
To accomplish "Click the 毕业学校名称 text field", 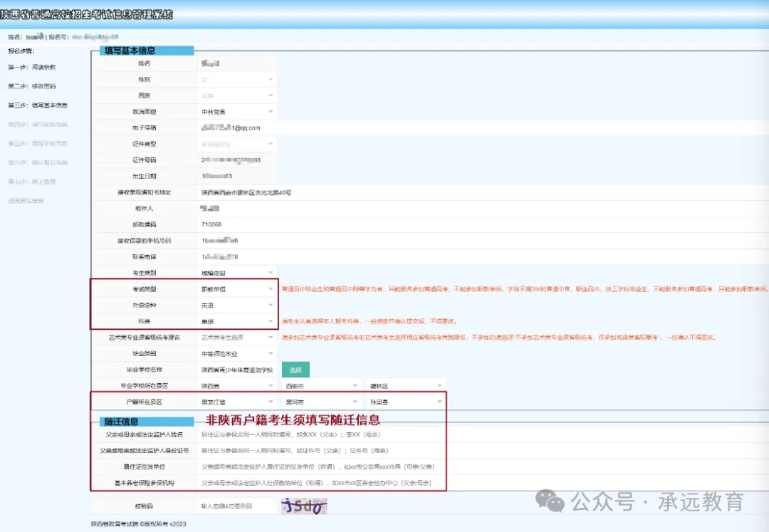I will coord(237,370).
